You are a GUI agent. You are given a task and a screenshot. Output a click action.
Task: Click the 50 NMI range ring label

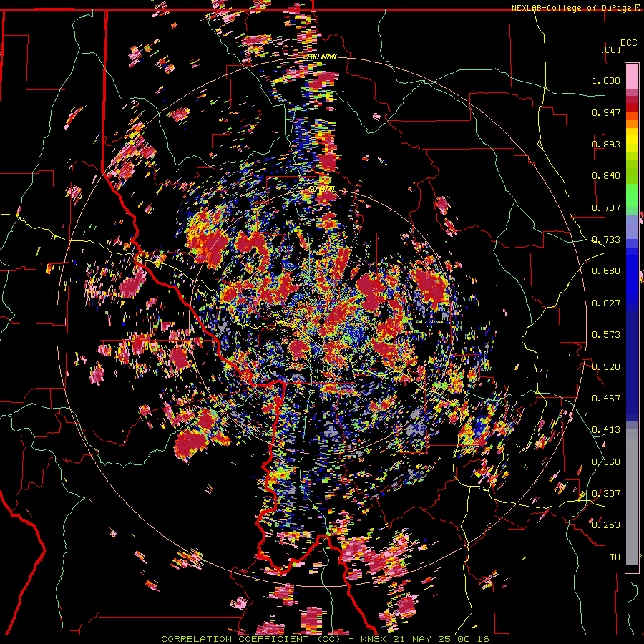[321, 190]
